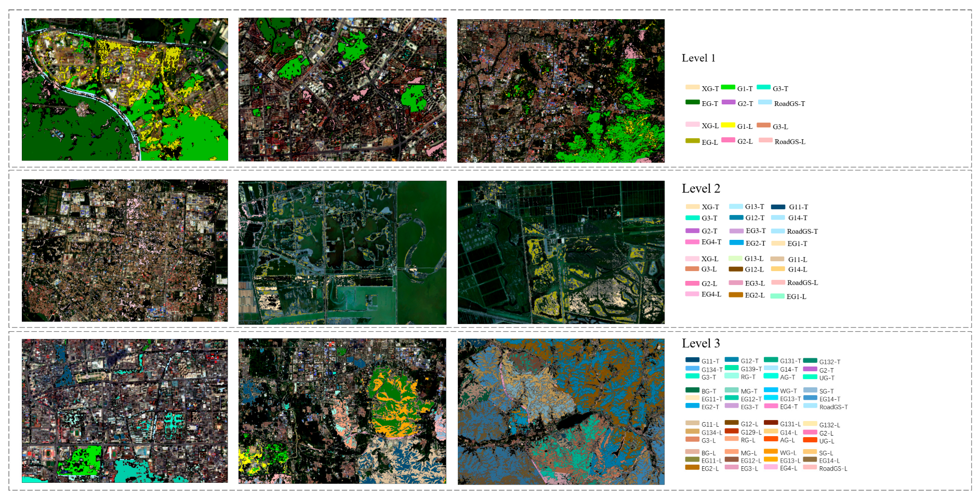Select the BG-T dark green swatch in Level 3

(x=692, y=390)
